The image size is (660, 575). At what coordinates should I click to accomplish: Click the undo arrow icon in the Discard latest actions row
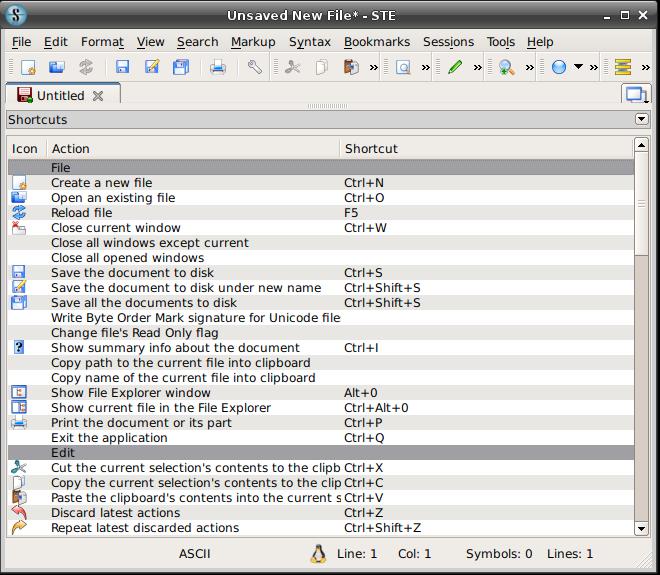(19, 513)
